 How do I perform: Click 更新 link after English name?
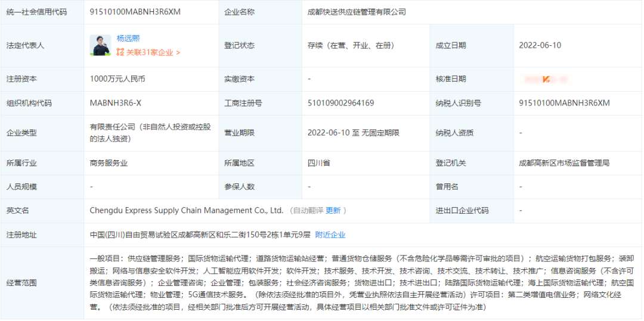(x=333, y=211)
